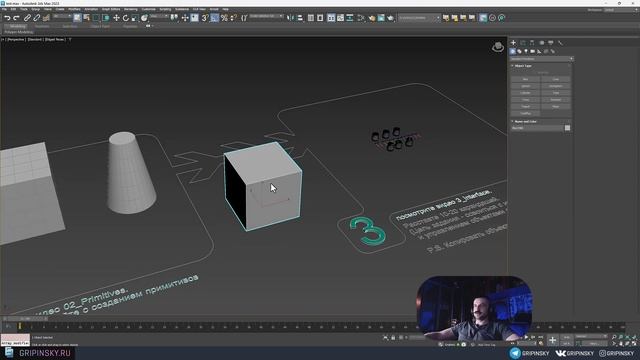Select the Lights create category
The width and height of the screenshot is (640, 360).
526,51
